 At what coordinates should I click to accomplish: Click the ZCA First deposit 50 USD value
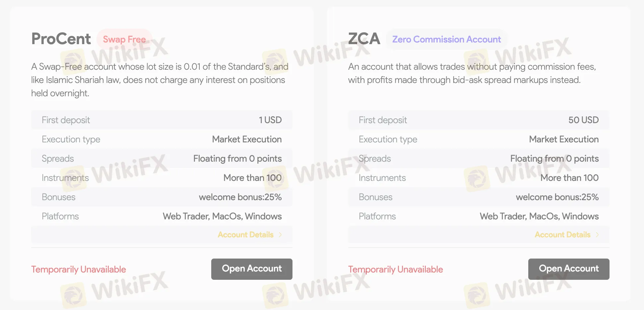tap(583, 120)
